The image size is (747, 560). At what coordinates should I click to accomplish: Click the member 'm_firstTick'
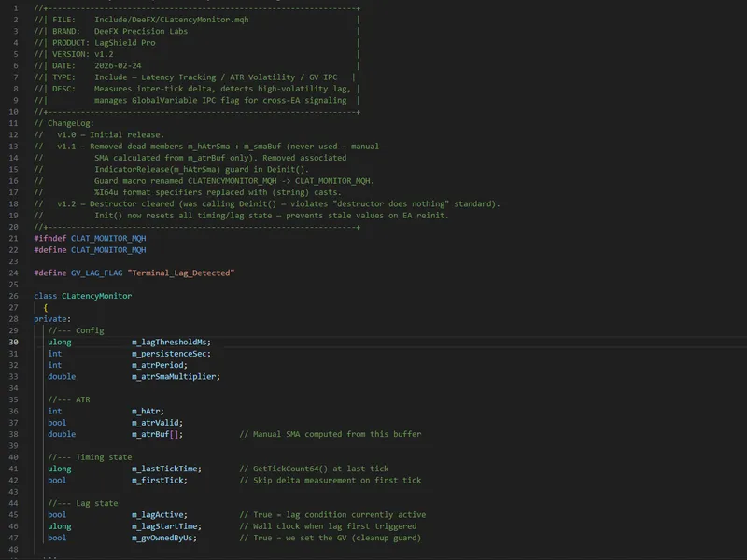158,480
